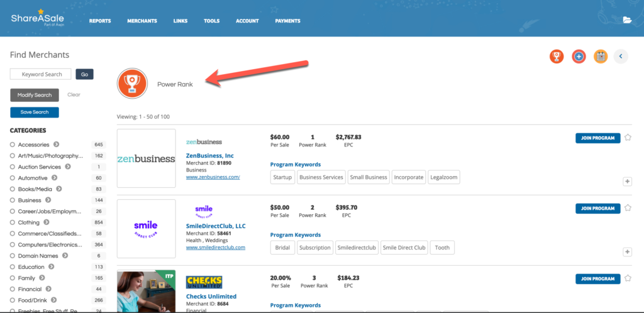Expand Domain Names subcategories arrow
The image size is (644, 313).
pos(65,255)
